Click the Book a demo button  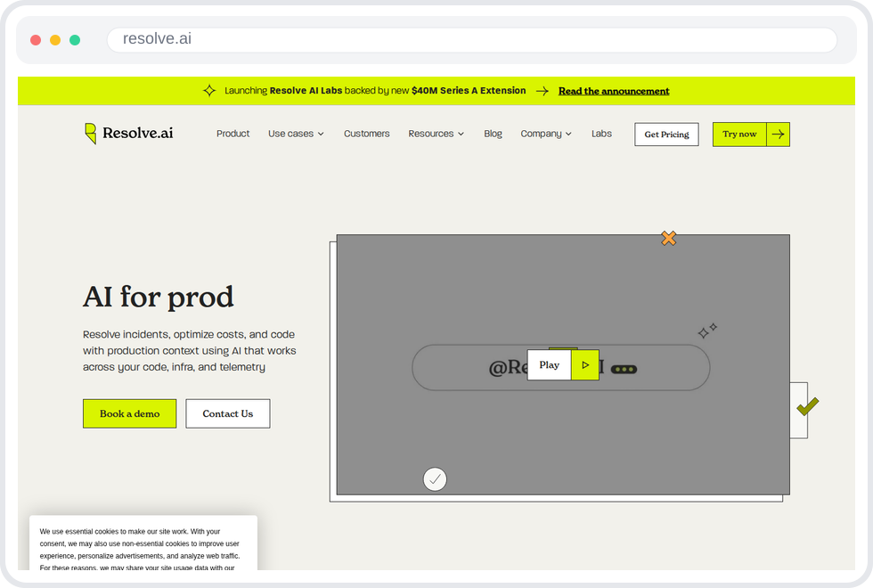pyautogui.click(x=130, y=413)
